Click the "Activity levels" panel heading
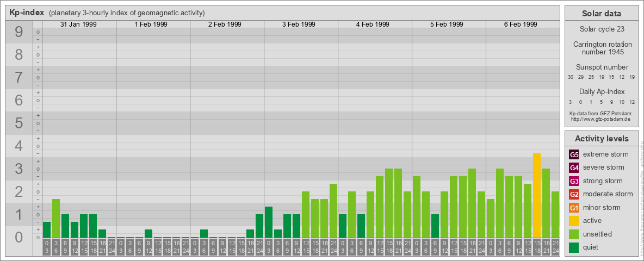This screenshot has height=261, width=644. [602, 139]
